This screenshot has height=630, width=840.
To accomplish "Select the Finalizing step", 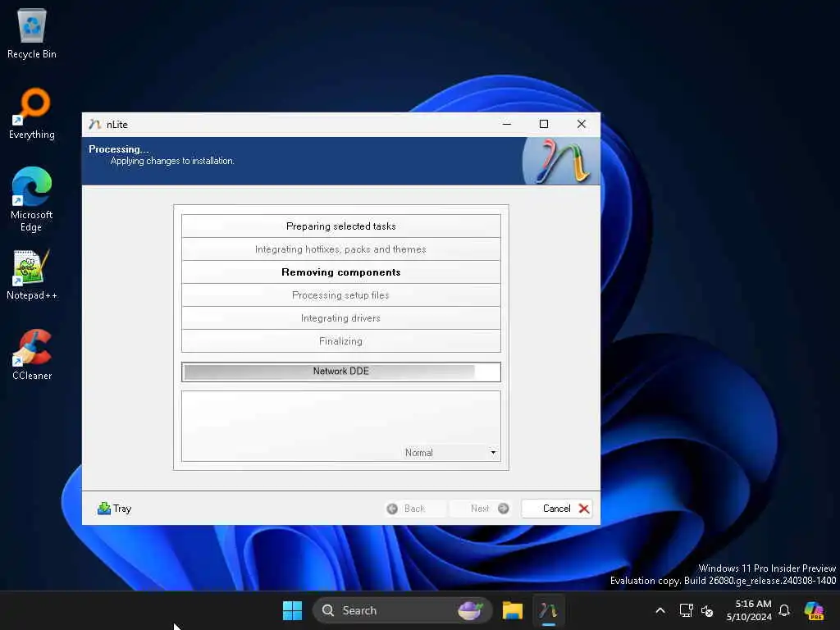I will (x=340, y=341).
